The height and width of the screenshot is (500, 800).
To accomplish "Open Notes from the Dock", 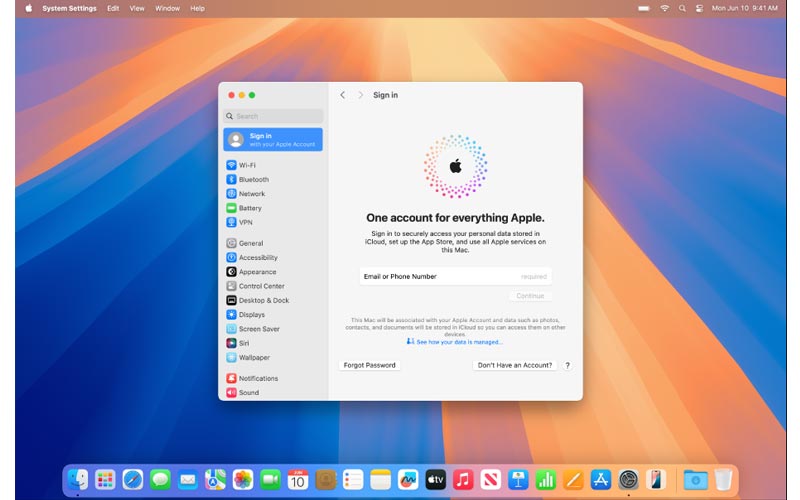I will point(381,480).
